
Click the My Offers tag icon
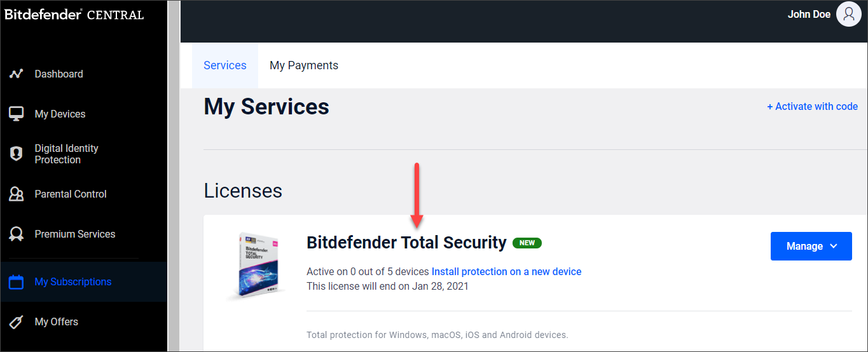coord(17,322)
